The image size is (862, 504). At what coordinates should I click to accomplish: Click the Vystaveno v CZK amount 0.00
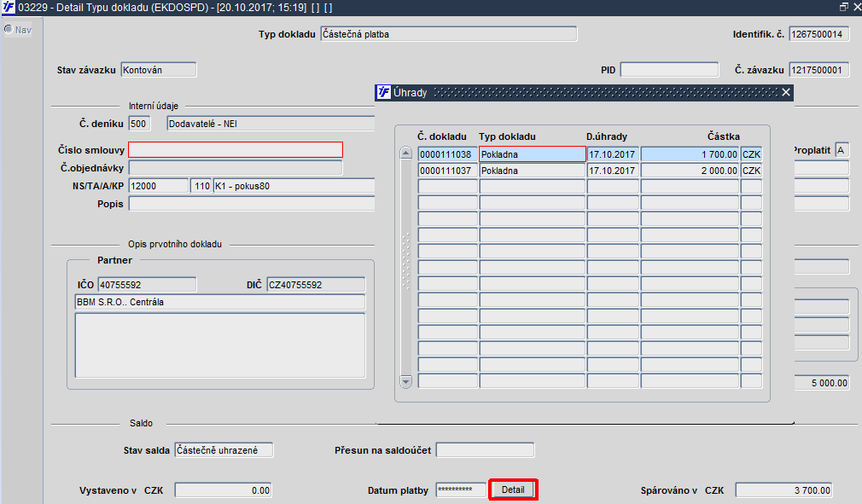[x=224, y=490]
